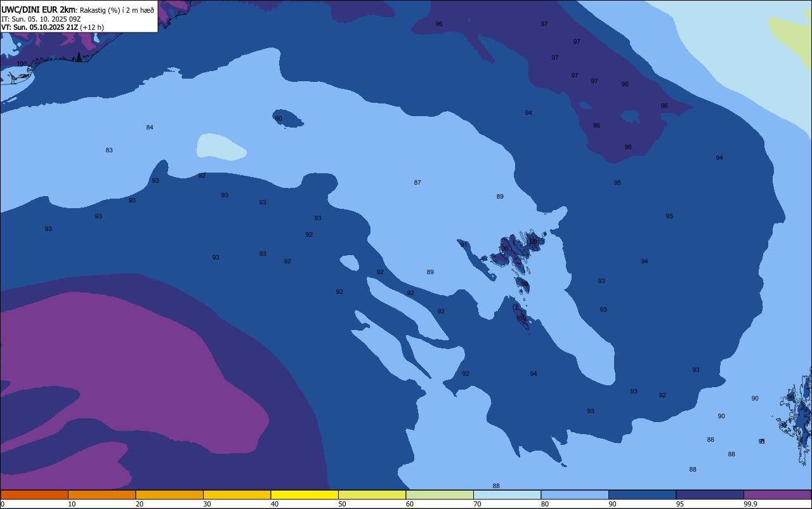The image size is (812, 509).
Task: Click the purple legend swatch above 99.9
Action: coord(777,494)
